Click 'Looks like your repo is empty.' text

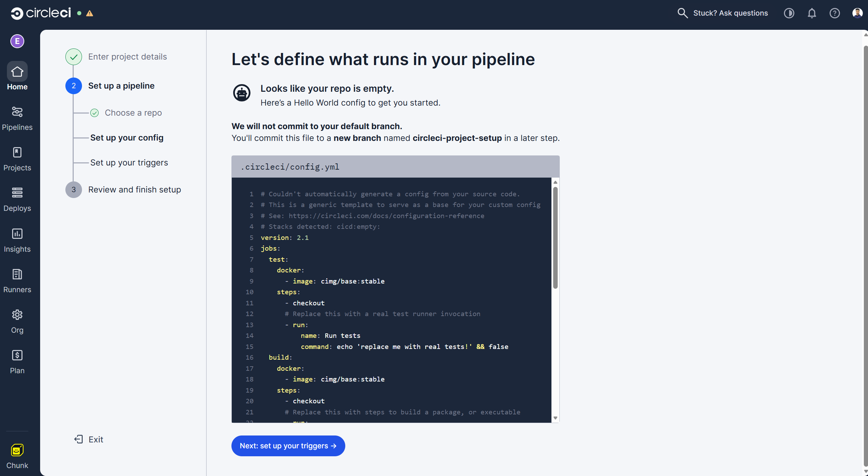pyautogui.click(x=327, y=89)
